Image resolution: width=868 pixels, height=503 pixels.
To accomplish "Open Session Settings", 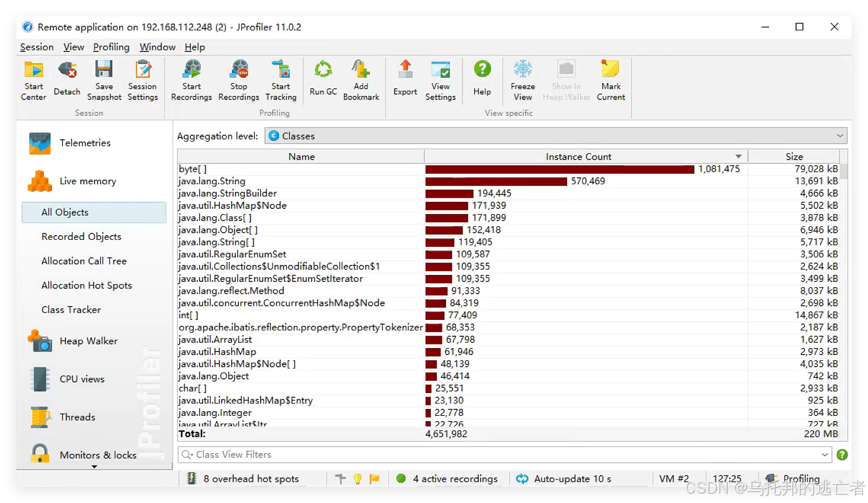I will click(x=143, y=80).
